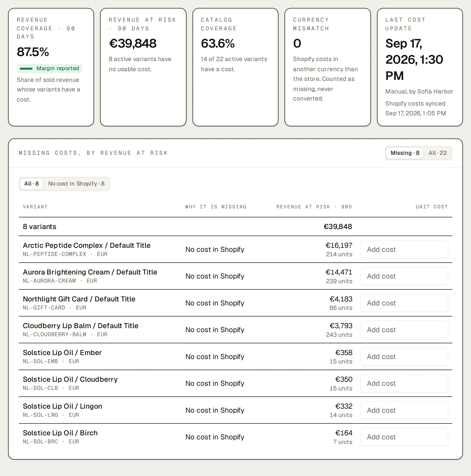Click the 8 variants summary row label
The image size is (471, 476).
(39, 227)
